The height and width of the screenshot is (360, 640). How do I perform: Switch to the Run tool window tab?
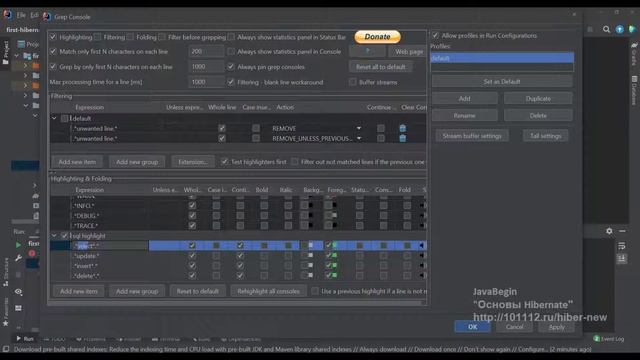(x=25, y=339)
